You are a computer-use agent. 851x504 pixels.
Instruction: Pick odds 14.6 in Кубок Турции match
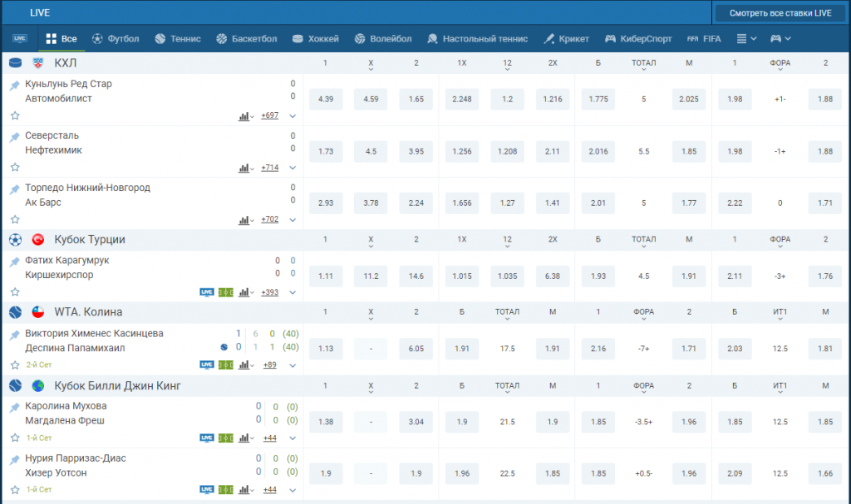[x=416, y=276]
